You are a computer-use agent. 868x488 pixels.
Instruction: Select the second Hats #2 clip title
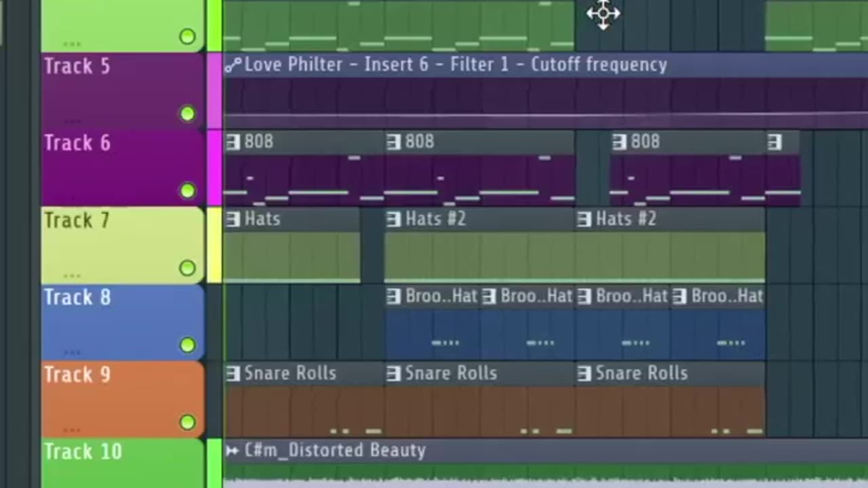pos(626,219)
